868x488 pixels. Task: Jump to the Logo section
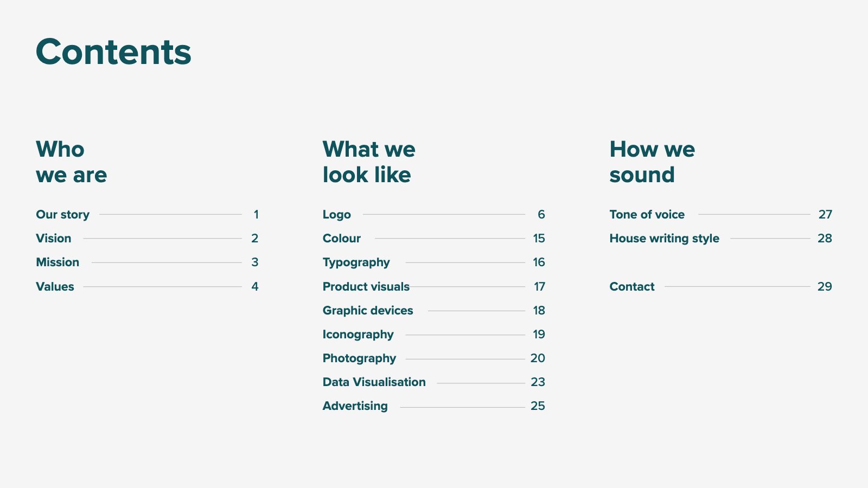click(x=434, y=214)
